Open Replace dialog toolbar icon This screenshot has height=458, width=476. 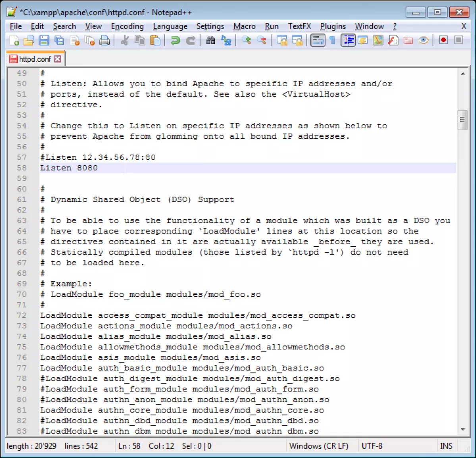[x=226, y=41]
